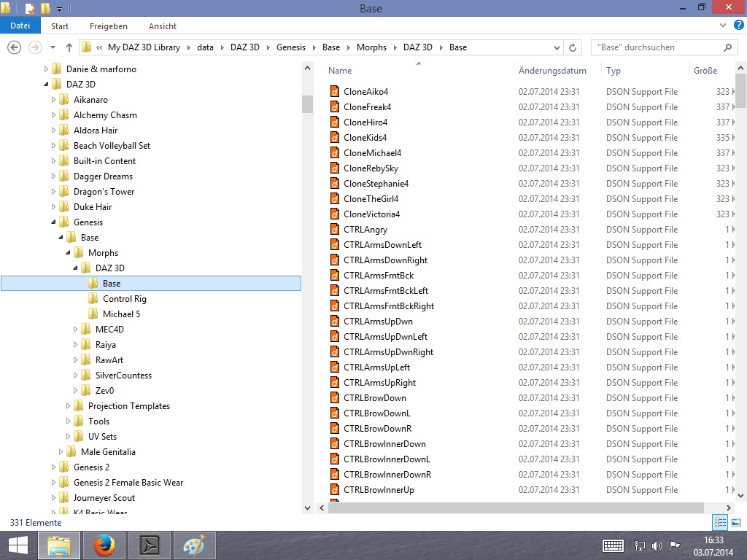Open the Action Center flag icon
Image resolution: width=747 pixels, height=560 pixels.
click(674, 545)
